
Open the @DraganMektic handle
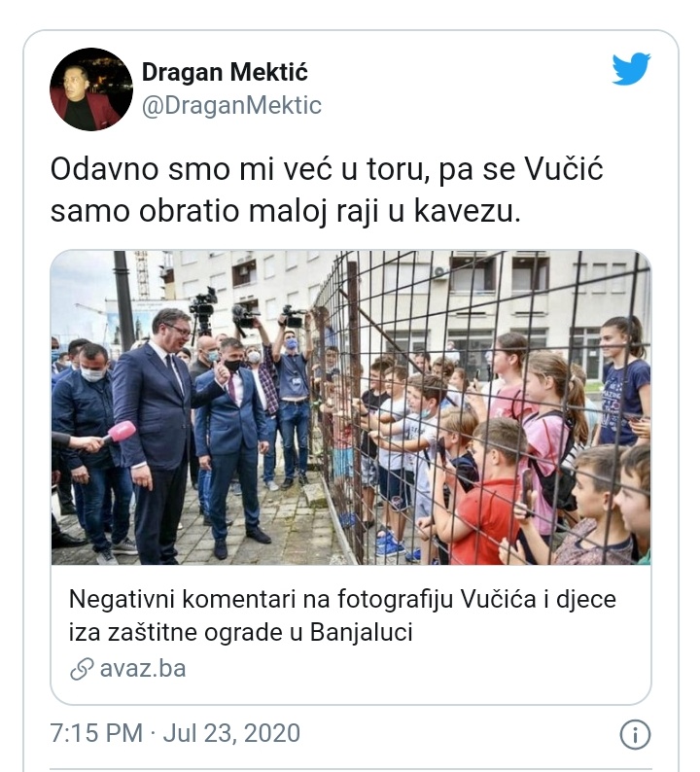pos(231,105)
